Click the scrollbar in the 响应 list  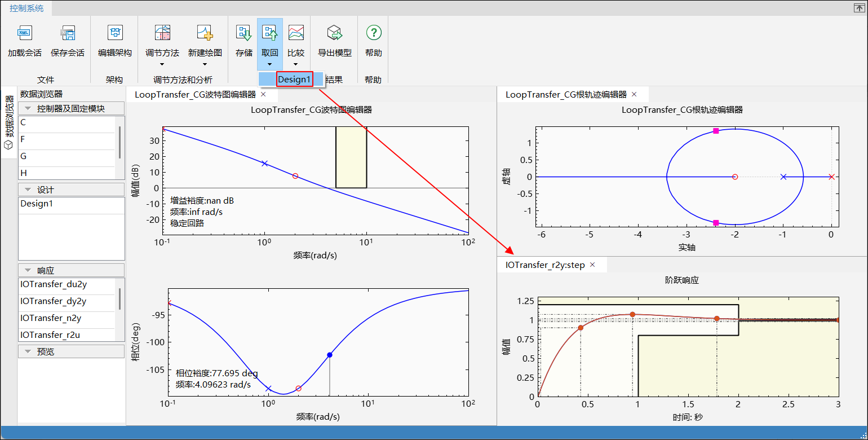[x=119, y=299]
